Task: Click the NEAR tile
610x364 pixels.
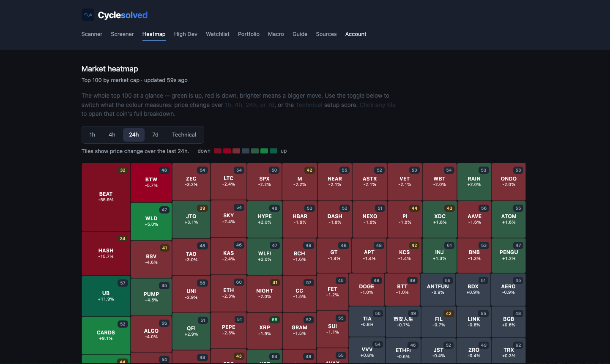Action: (335, 182)
